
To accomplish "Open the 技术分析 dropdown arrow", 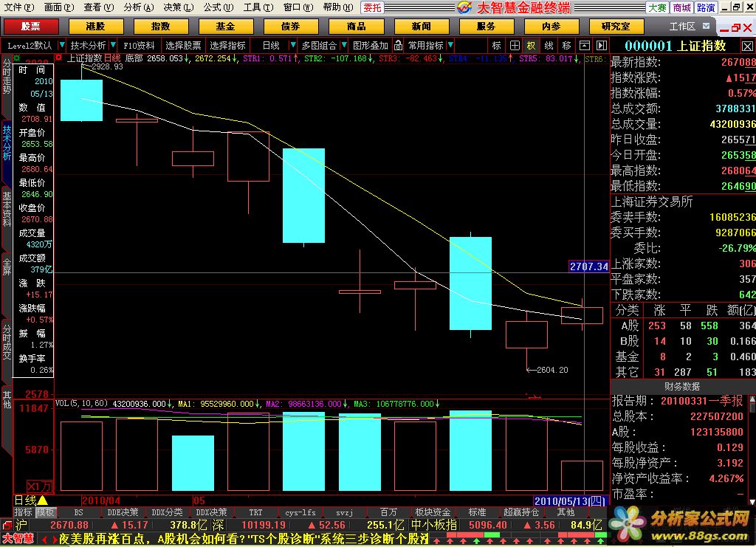I will pyautogui.click(x=113, y=45).
